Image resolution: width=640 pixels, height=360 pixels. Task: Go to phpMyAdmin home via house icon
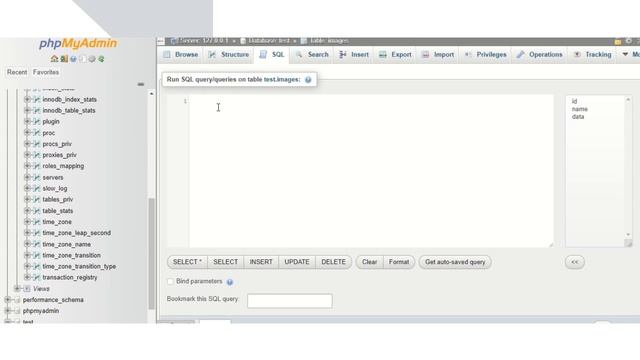point(54,59)
